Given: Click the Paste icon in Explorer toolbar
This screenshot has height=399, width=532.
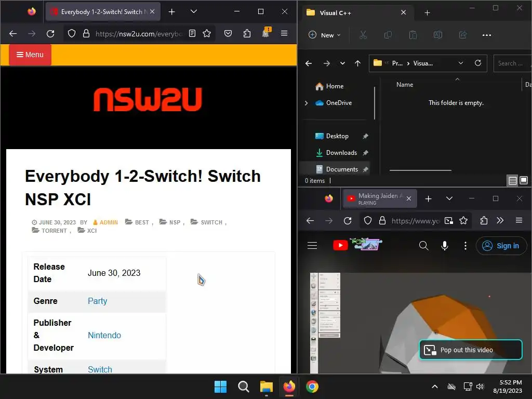Looking at the screenshot, I should point(413,35).
